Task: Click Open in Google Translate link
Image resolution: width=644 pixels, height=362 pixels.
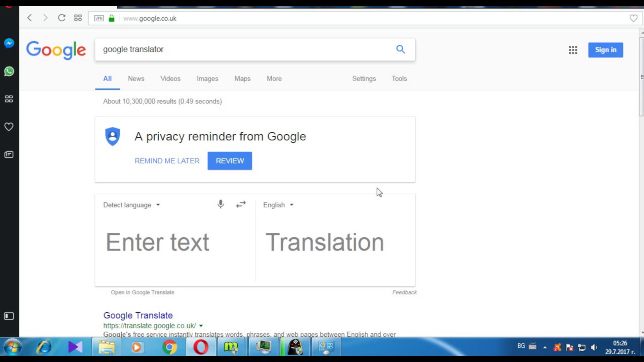Action: pyautogui.click(x=142, y=292)
